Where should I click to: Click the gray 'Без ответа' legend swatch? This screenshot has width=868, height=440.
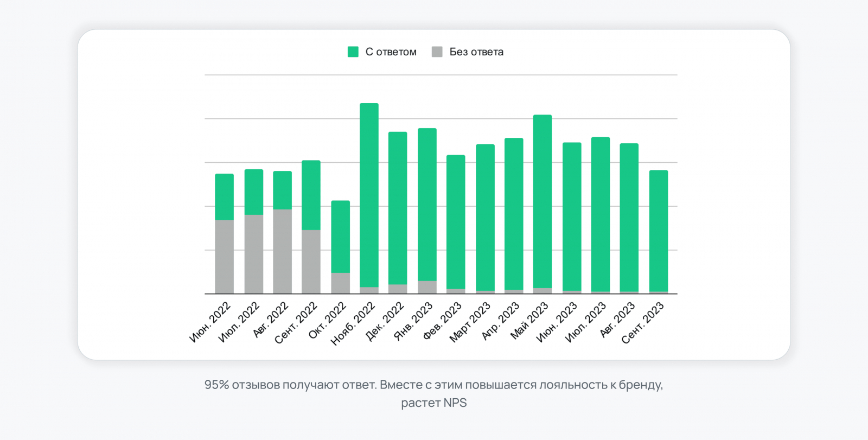pos(437,52)
